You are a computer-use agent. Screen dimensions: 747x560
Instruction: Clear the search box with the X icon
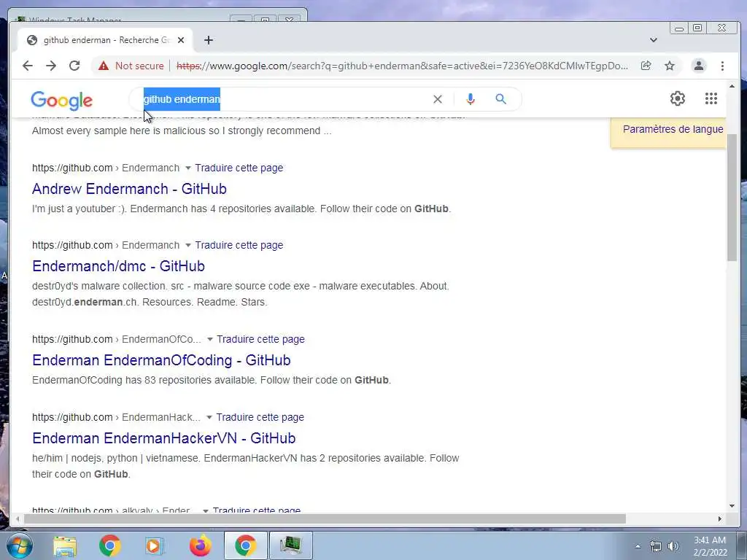[438, 99]
